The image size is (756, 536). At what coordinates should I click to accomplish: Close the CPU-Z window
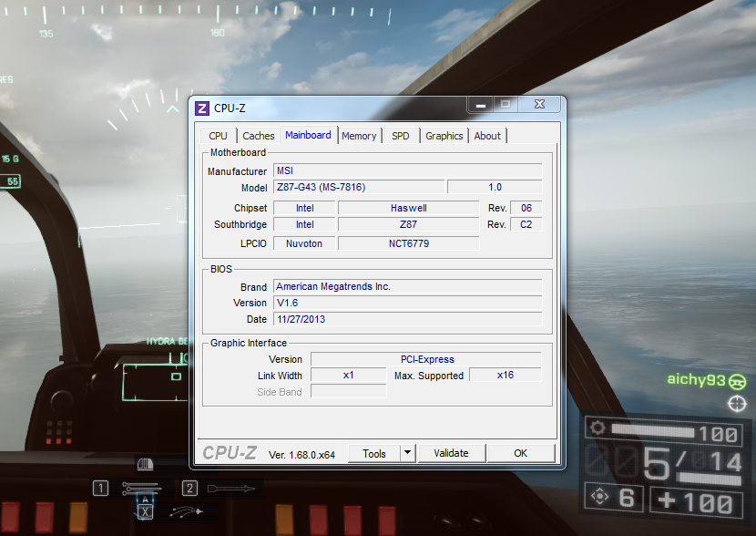[x=539, y=104]
